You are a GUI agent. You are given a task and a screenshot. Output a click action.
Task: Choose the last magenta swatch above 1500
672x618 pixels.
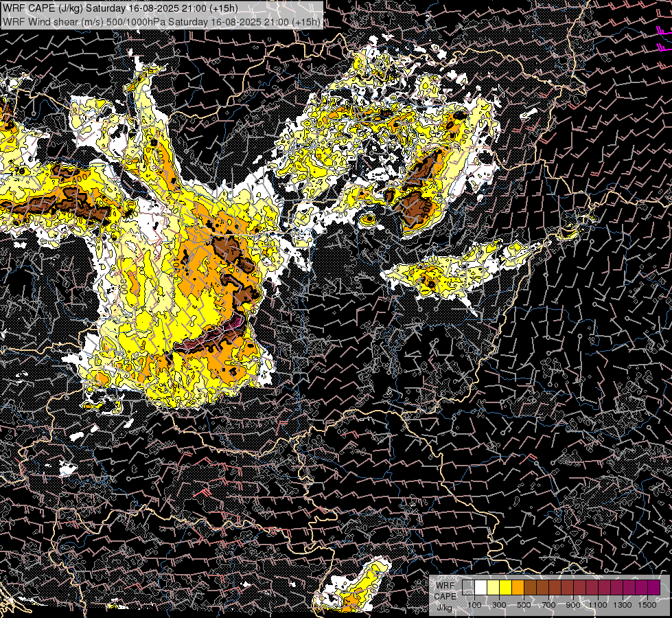[653, 587]
